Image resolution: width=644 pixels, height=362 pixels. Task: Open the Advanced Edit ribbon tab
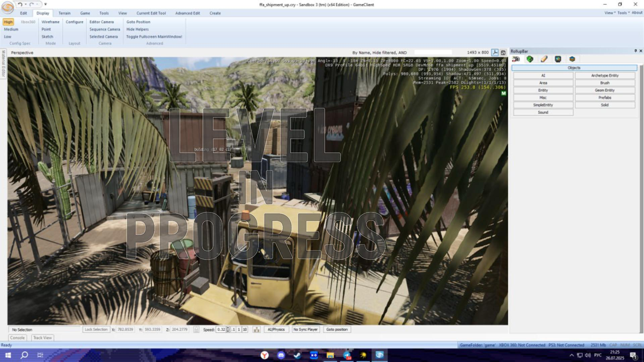point(188,13)
